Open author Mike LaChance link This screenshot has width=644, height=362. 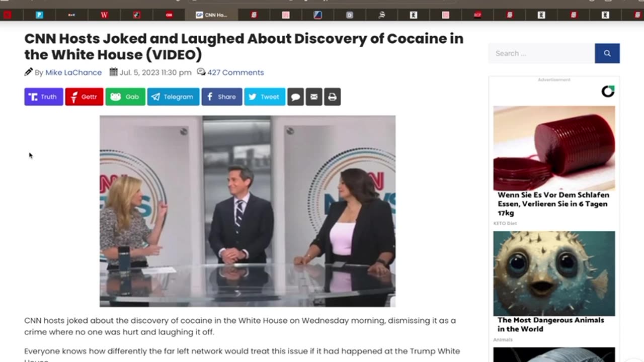(x=73, y=72)
